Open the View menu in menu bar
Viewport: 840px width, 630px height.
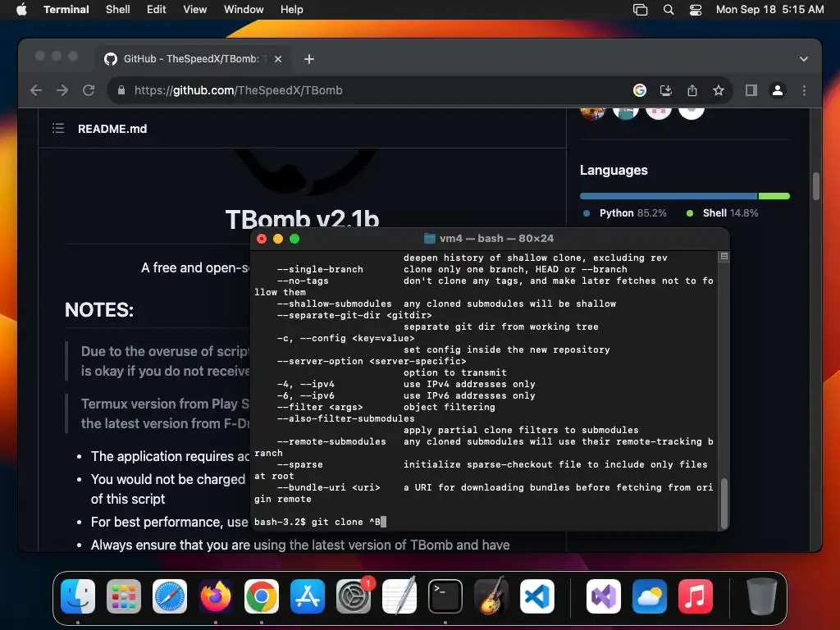[x=194, y=9]
